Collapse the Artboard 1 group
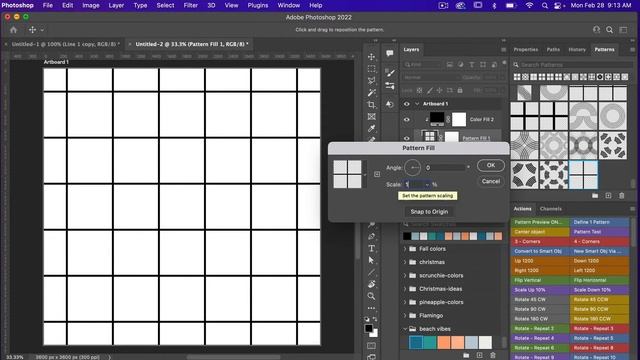The height and width of the screenshot is (360, 640). (x=417, y=104)
